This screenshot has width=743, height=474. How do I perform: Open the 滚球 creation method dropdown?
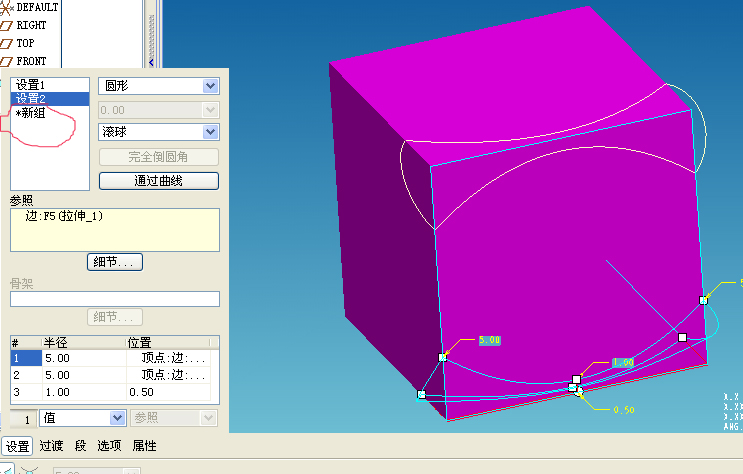tap(210, 132)
